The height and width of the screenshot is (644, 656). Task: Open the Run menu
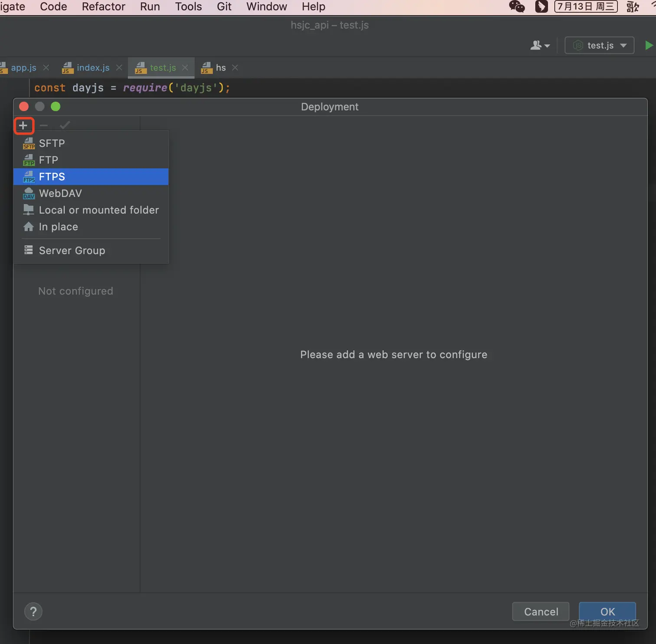[x=150, y=7]
